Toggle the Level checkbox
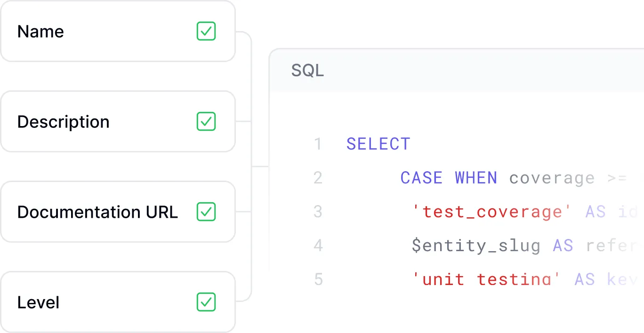The image size is (644, 333). (206, 302)
